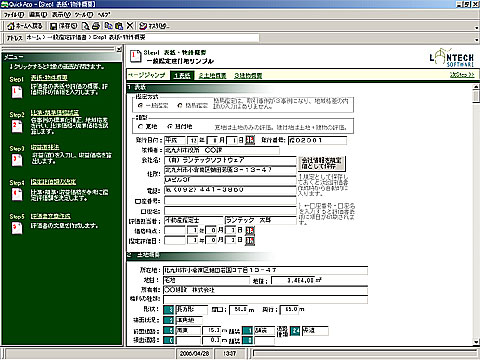
Task: Click the vertical scrollbar down arrow
Action: point(476,342)
